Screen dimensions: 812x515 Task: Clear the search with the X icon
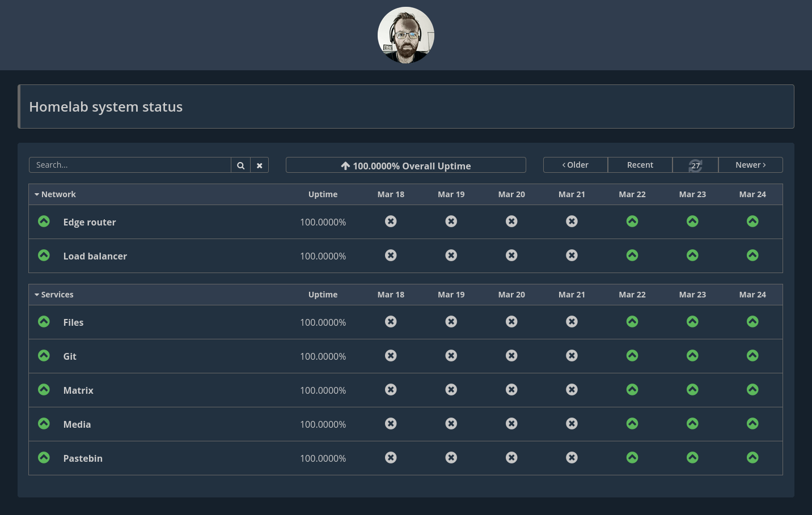(260, 165)
